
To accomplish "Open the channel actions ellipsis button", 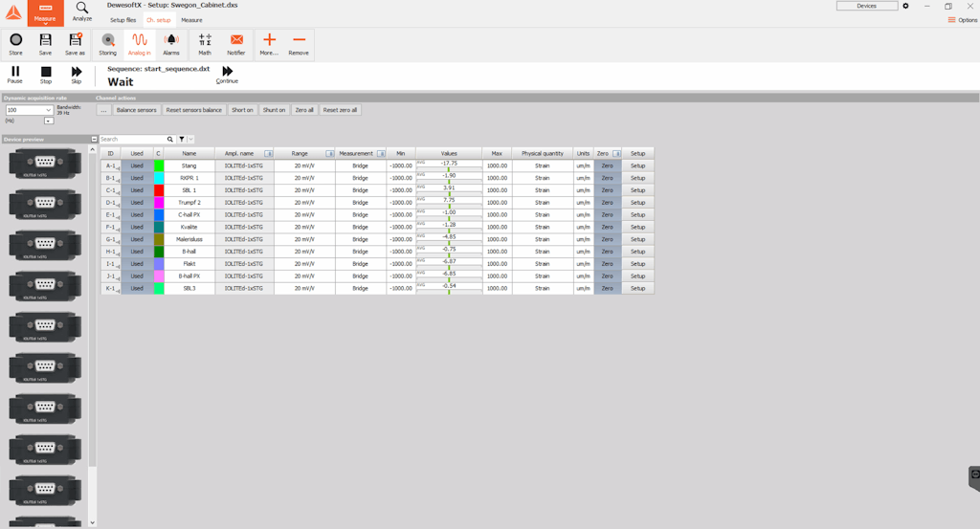I will pyautogui.click(x=103, y=110).
